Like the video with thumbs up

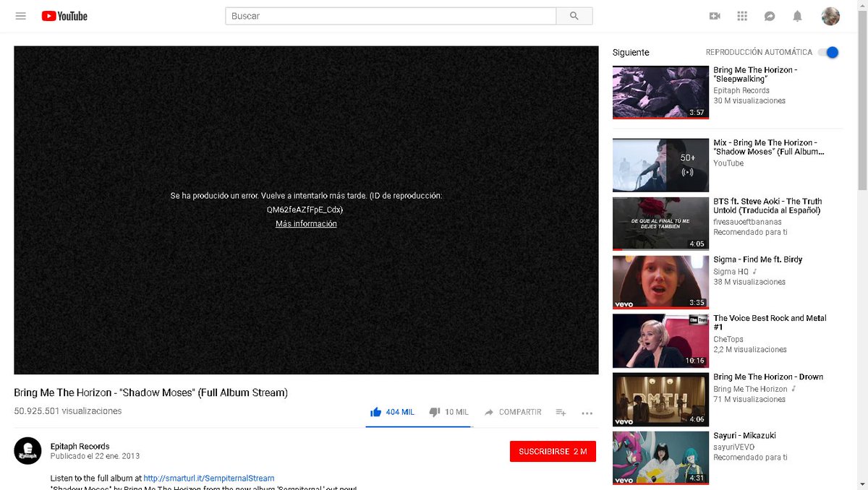[375, 412]
